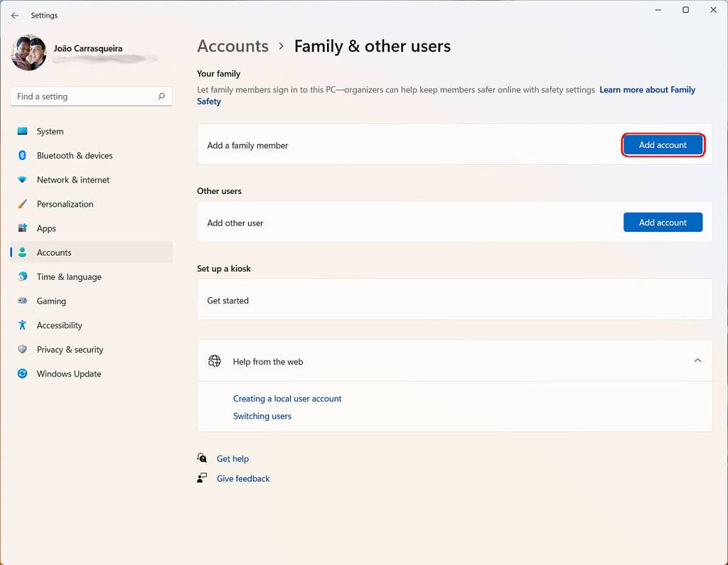728x565 pixels.
Task: Click the back arrow at top left
Action: coord(14,15)
